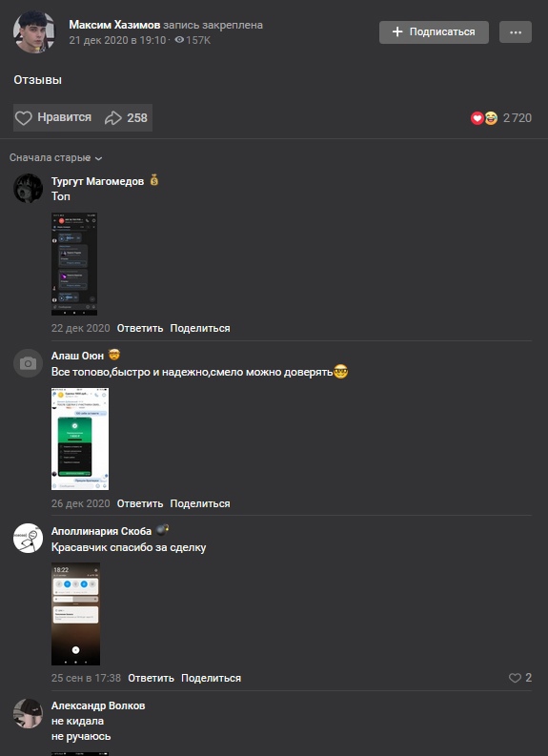Viewport: 548px width, 756px height.
Task: Open the three-dots post options menu
Action: click(516, 32)
